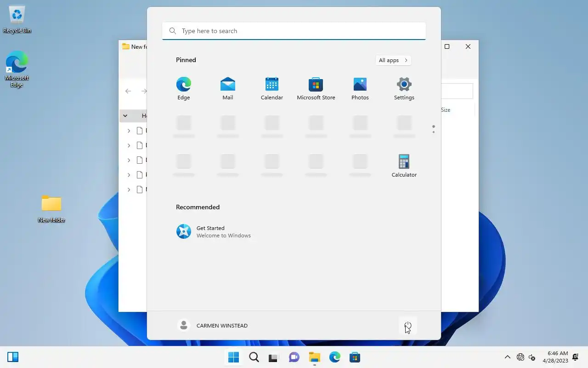Open clock showing 6:46 AM

tap(555, 357)
